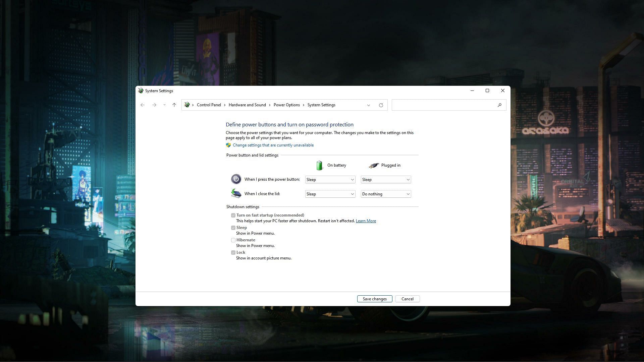The height and width of the screenshot is (362, 644).
Task: Open Power Options breadcrumb
Action: pos(286,105)
